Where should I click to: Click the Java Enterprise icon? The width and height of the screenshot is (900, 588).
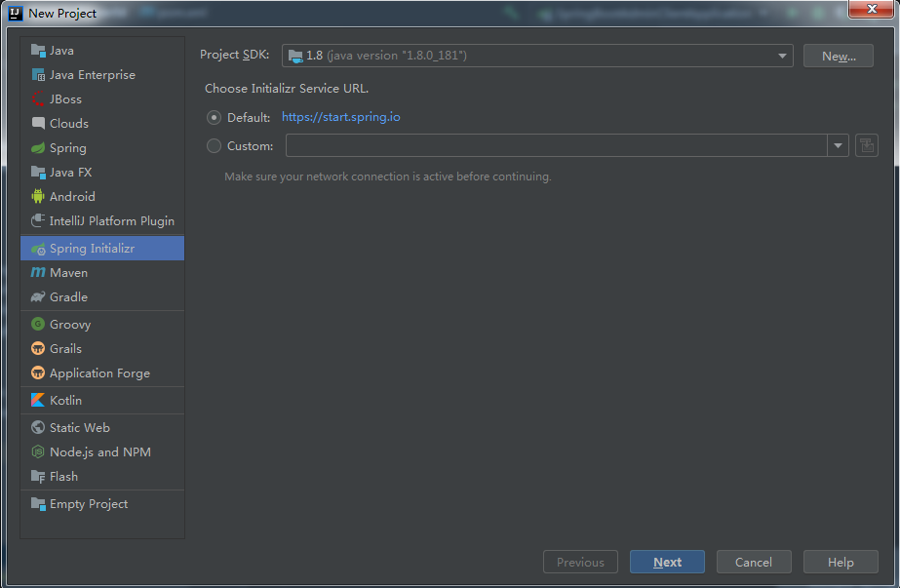point(38,75)
